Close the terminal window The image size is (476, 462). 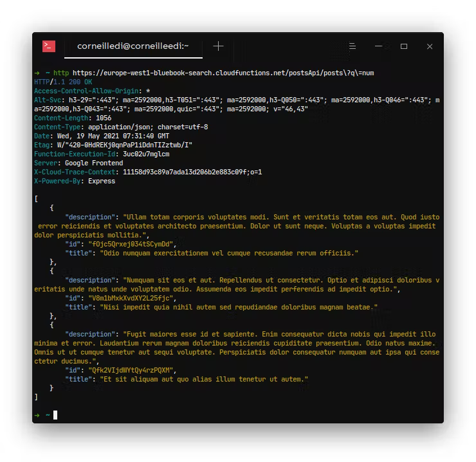(x=430, y=46)
